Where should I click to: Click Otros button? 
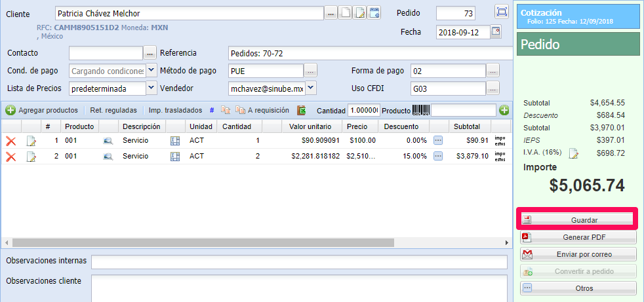[578, 288]
